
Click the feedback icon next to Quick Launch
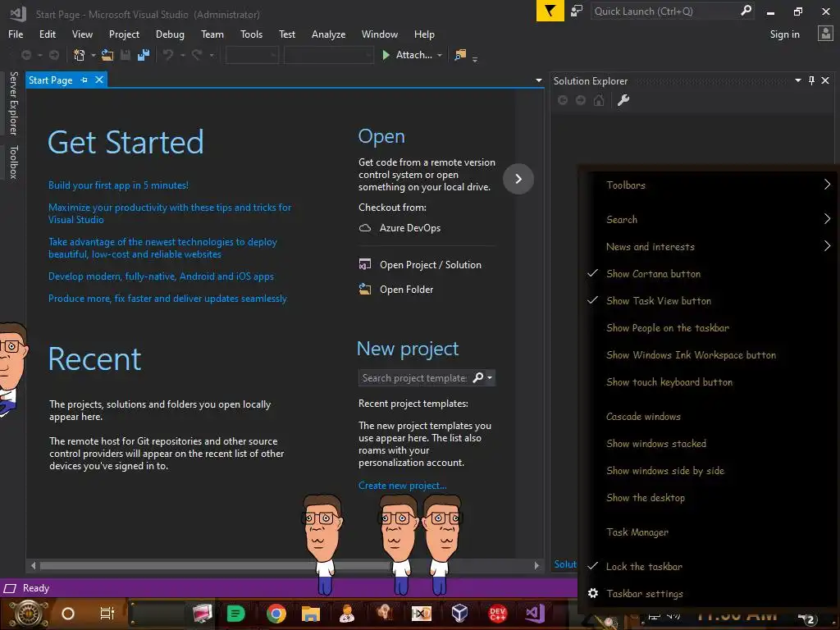coord(577,11)
